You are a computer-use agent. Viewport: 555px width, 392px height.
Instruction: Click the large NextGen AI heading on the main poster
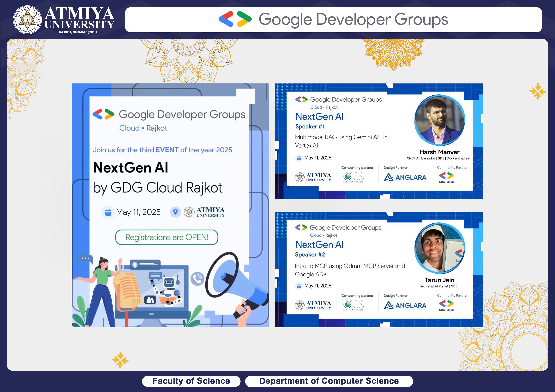[x=131, y=168]
